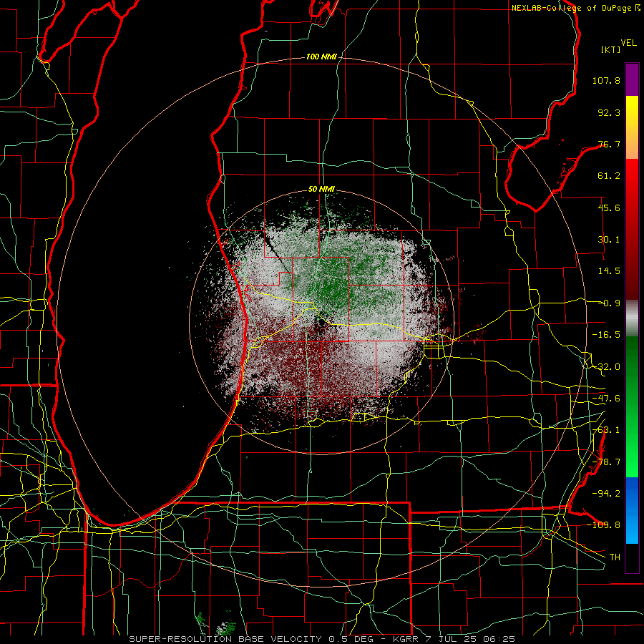Click the -16.5 velocity scale value
This screenshot has height=644, width=644.
[x=606, y=335]
